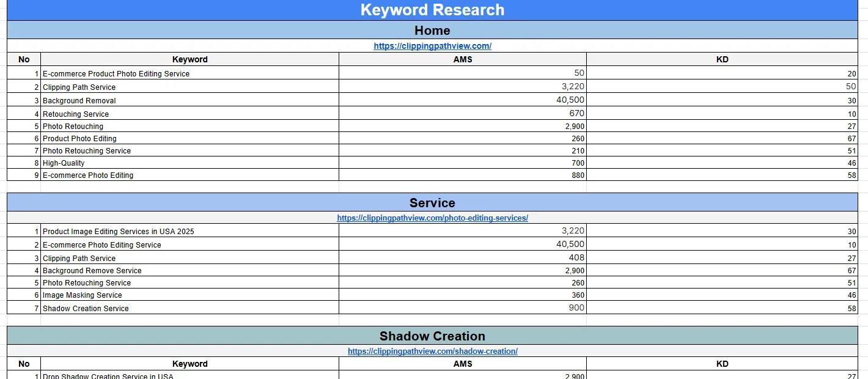The width and height of the screenshot is (868, 379).
Task: Select the Home section header
Action: [x=432, y=31]
